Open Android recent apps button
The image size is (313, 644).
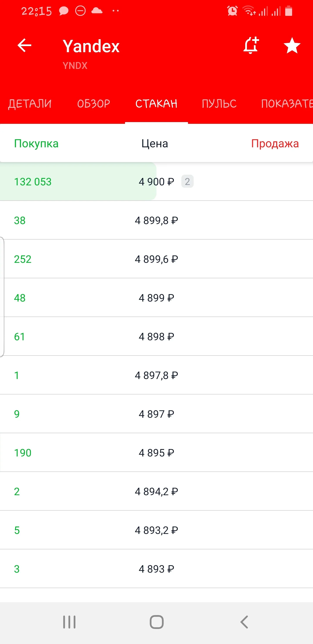tap(69, 622)
